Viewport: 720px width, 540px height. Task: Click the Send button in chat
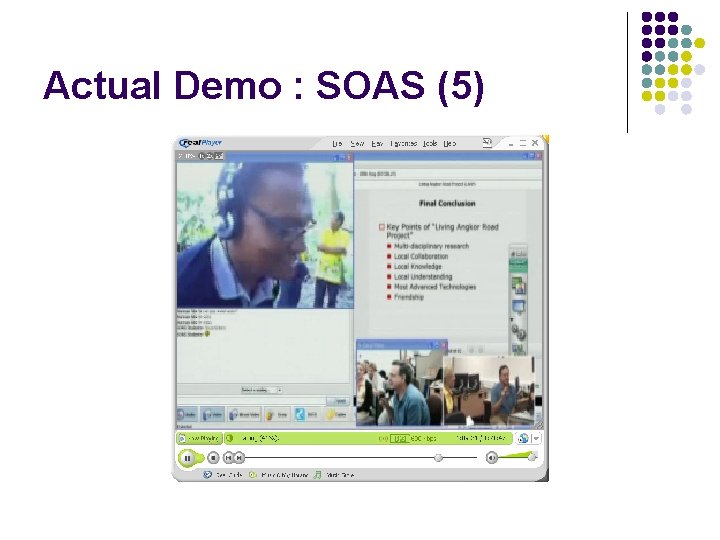click(340, 401)
